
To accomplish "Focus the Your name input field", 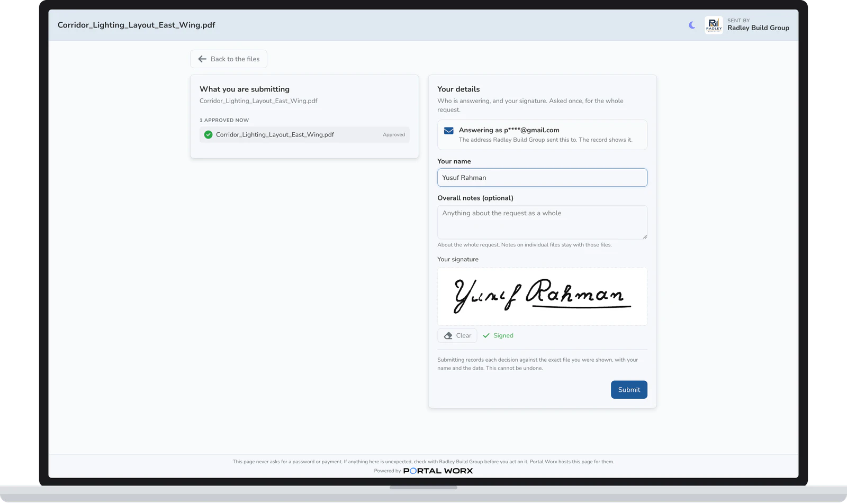I will point(542,178).
